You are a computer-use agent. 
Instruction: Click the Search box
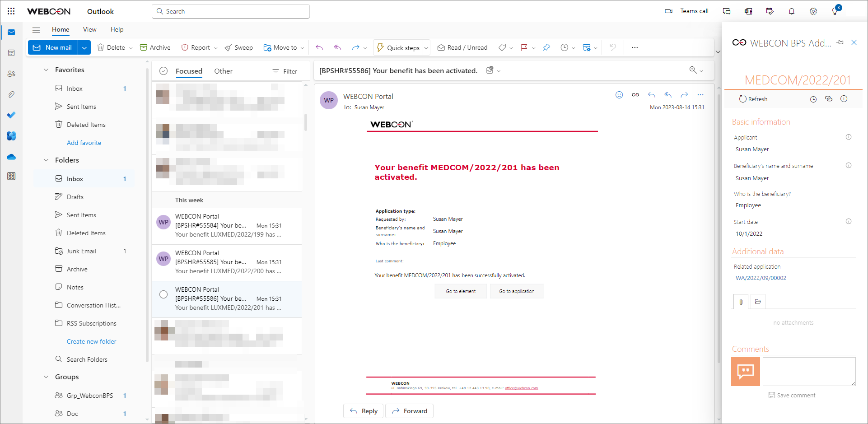[x=231, y=11]
